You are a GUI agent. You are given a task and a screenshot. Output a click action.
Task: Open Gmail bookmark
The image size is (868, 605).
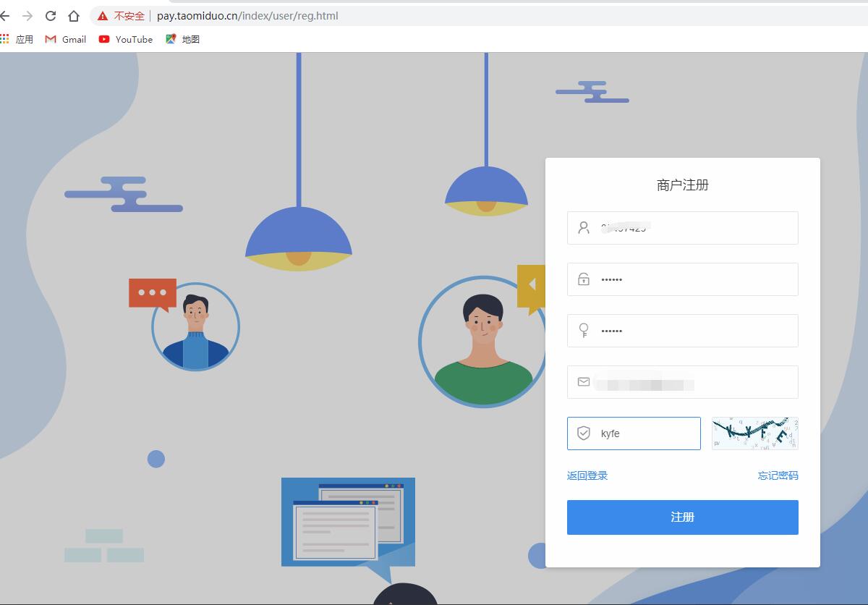(66, 39)
